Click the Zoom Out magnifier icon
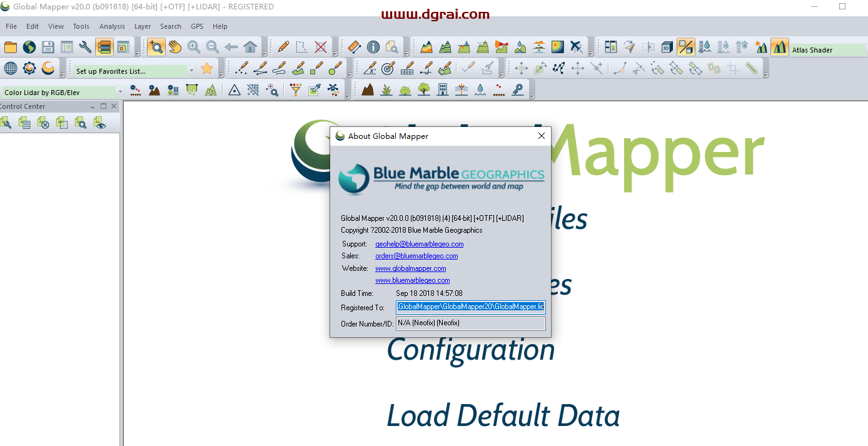The width and height of the screenshot is (868, 446). click(x=213, y=47)
